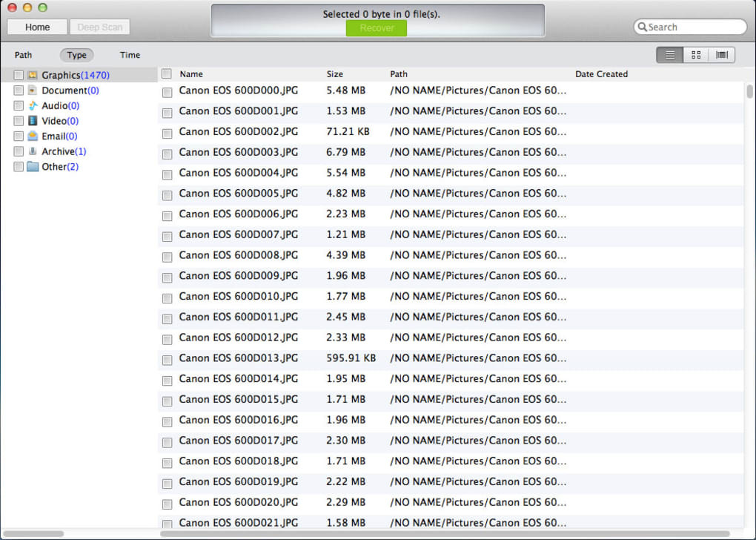Click the 595.91 KB size cell

tap(351, 358)
